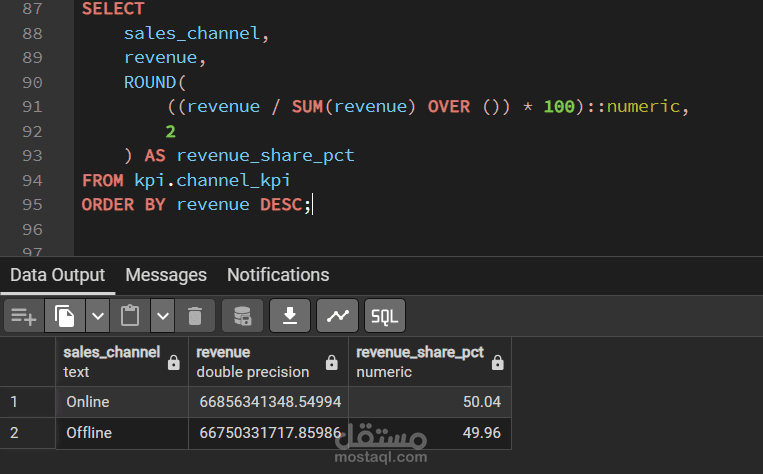
Task: Select the sales_channel column header
Action: (122, 362)
